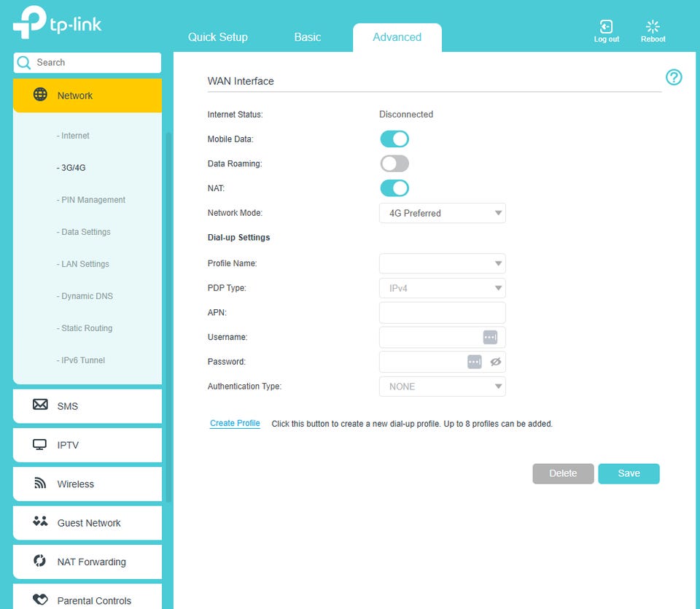Open the Network Mode dropdown
The height and width of the screenshot is (609, 700).
[x=442, y=213]
